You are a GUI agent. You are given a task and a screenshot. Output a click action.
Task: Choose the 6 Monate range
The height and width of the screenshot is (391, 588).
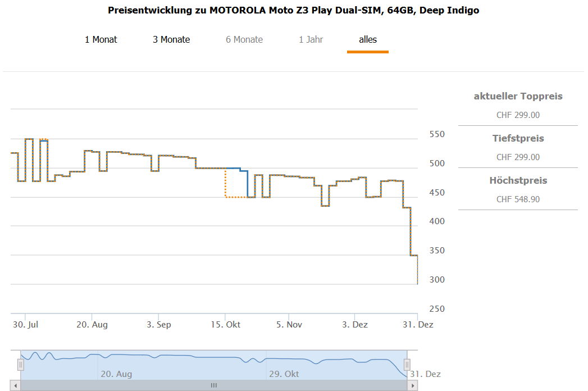click(x=244, y=40)
